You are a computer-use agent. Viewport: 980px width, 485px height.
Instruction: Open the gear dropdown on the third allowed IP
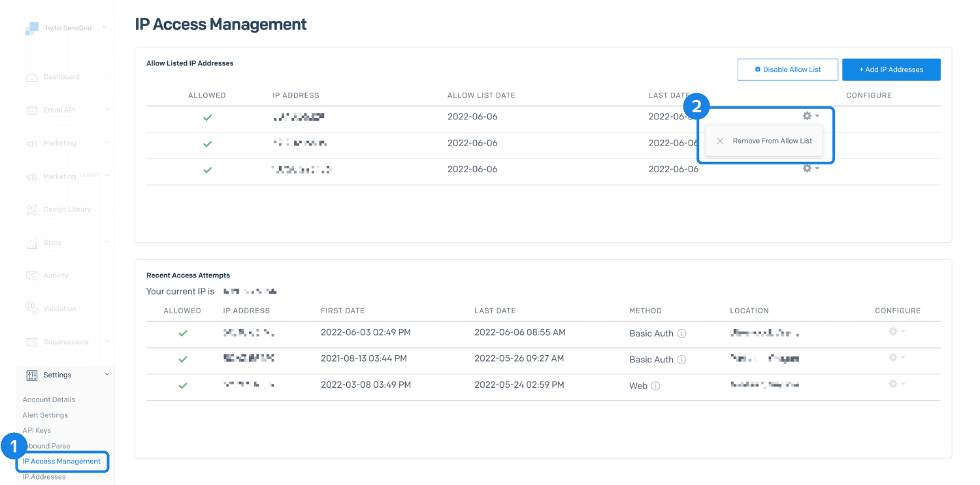click(x=808, y=168)
